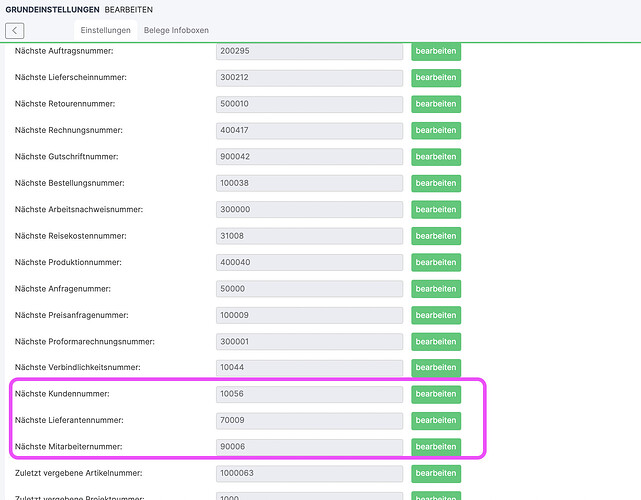Click the 'Nächste Verbindlichkeitsnummer:' label

click(78, 367)
